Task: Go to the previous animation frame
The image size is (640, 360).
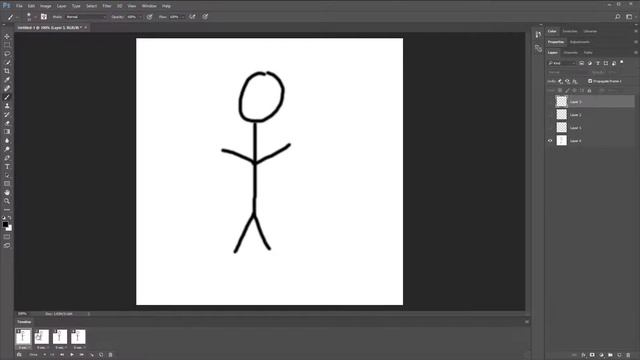Action: coord(62,355)
